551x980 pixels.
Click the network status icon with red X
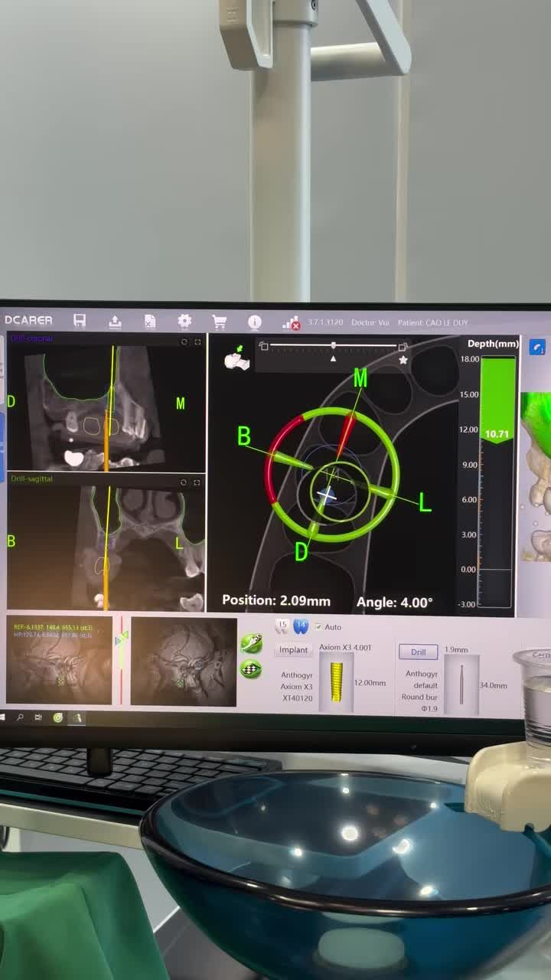(291, 323)
